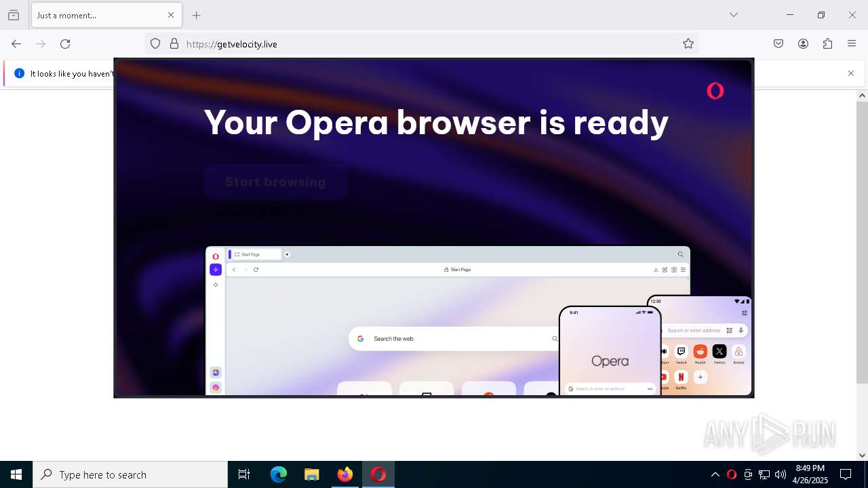Viewport: 868px width, 488px height.
Task: Switch to Opera app on taskbar
Action: pos(378,474)
